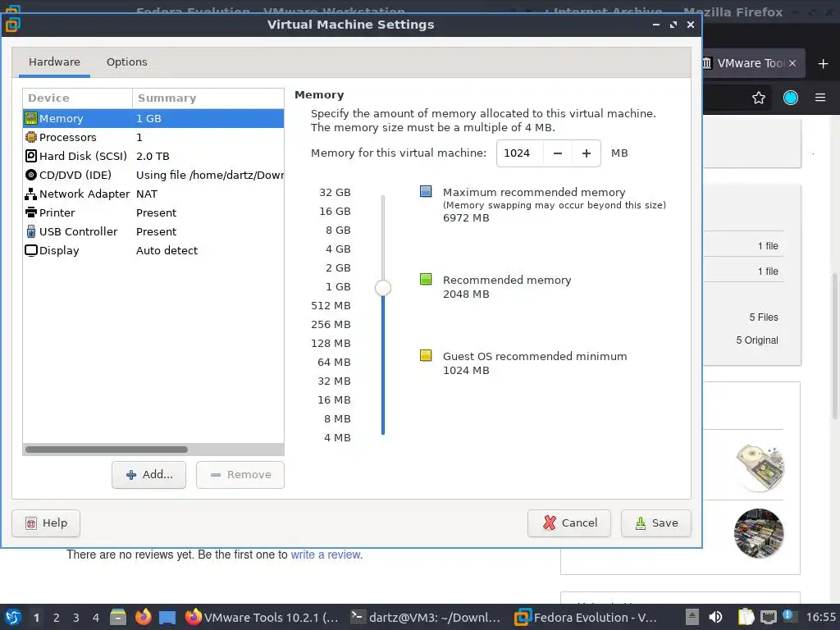Select the CD/DVD (IDE) device icon
Viewport: 840px width, 630px height.
point(31,175)
